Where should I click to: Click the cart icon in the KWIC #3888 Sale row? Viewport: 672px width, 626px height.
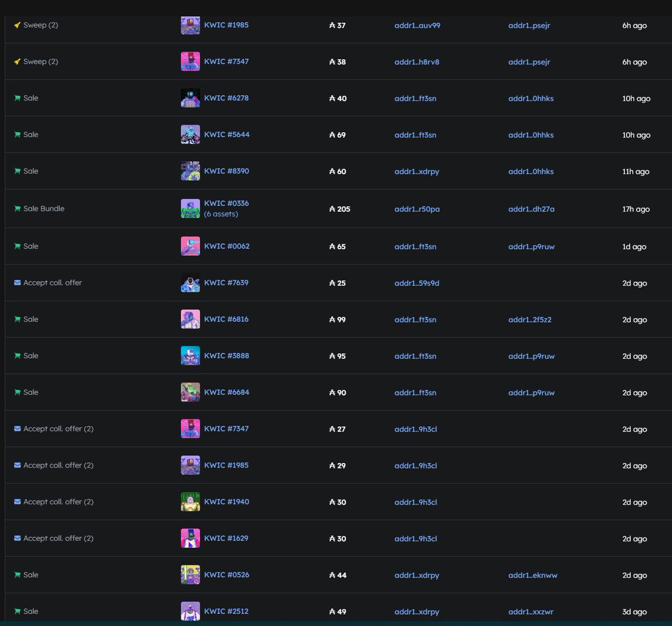[x=17, y=356]
